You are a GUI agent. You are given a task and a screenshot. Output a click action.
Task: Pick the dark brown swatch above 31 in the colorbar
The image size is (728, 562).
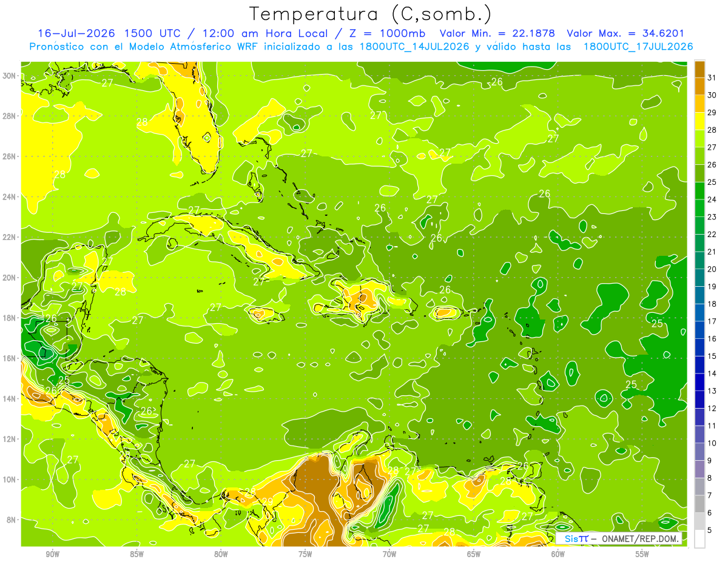pyautogui.click(x=699, y=69)
